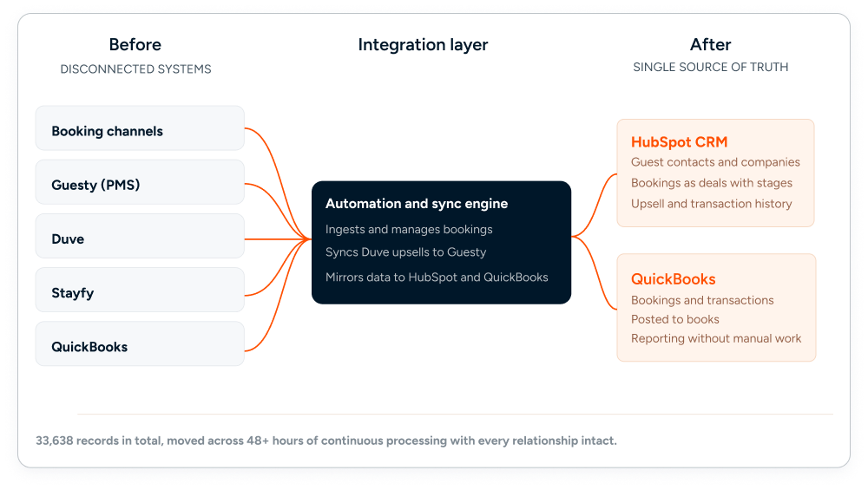
Task: Click the Integration layer heading
Action: (423, 45)
